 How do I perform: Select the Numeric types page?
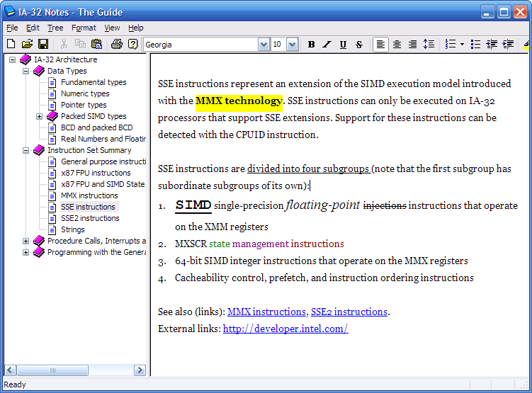(x=85, y=93)
